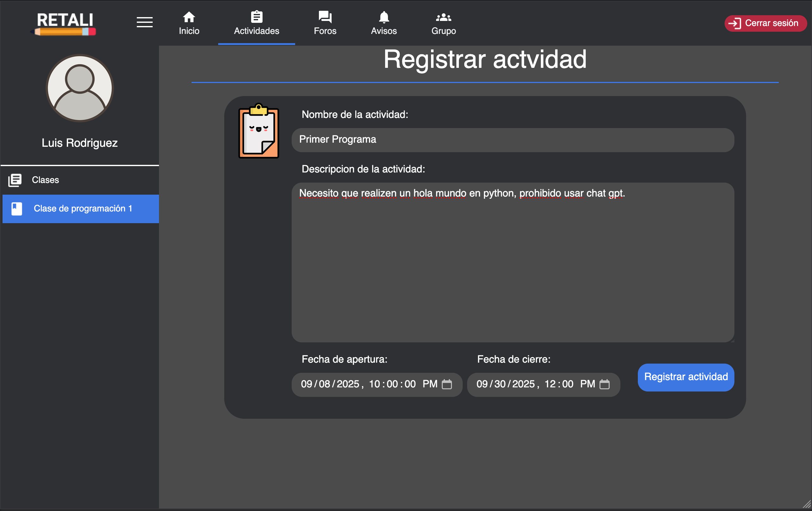This screenshot has height=511, width=812.
Task: Select Clase de programación 1 in the sidebar
Action: coord(83,209)
